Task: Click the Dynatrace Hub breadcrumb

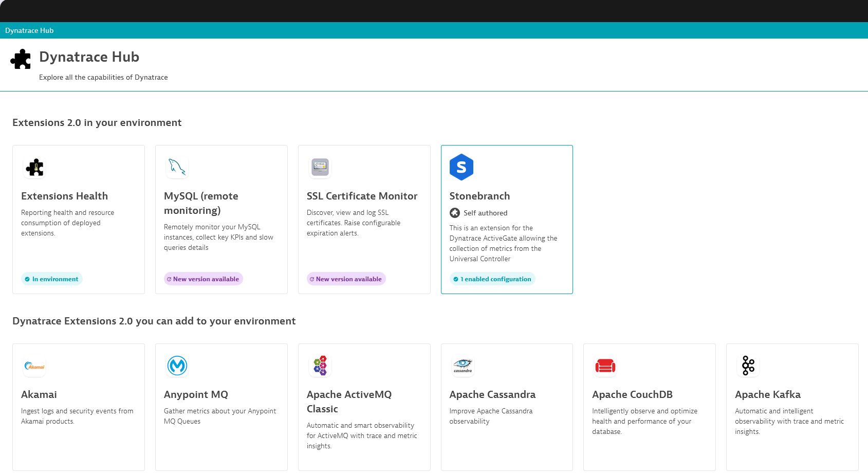Action: click(29, 30)
